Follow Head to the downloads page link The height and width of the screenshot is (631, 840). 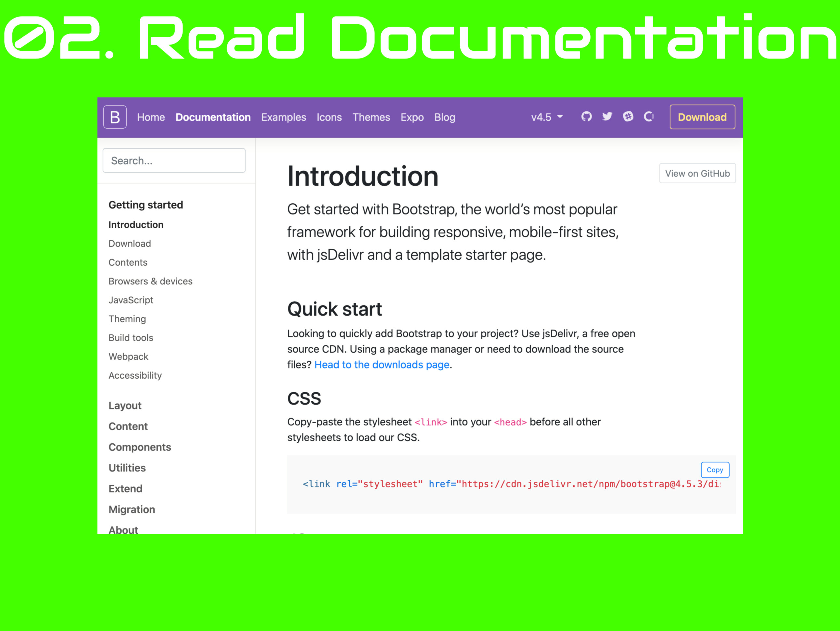click(382, 364)
